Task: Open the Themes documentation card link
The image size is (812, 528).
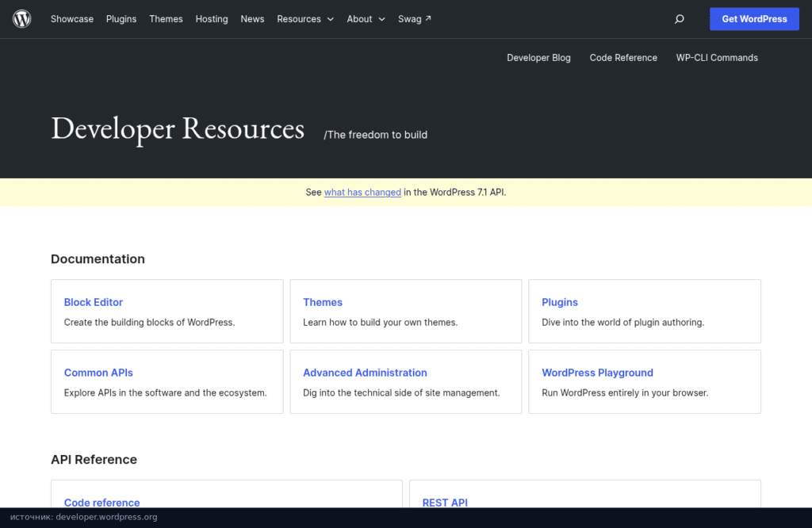Action: point(323,302)
